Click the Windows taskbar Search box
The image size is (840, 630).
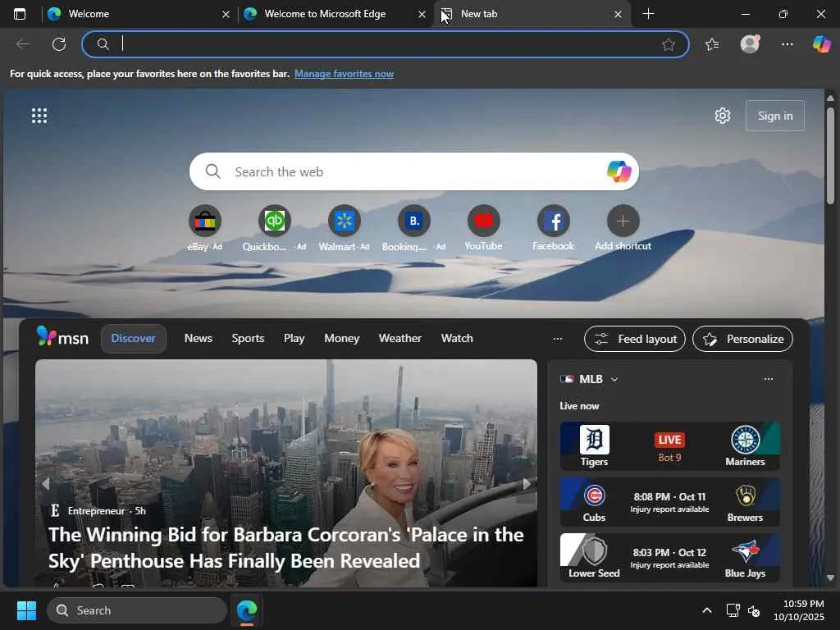click(137, 610)
